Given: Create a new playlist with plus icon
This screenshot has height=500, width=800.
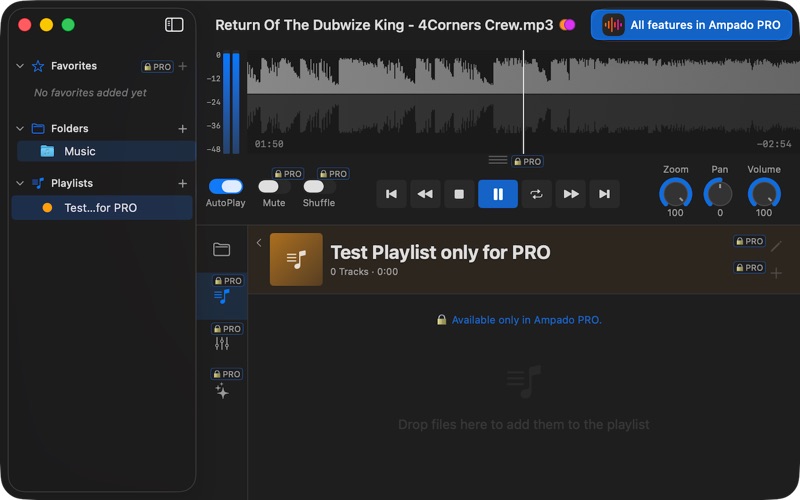Looking at the screenshot, I should pyautogui.click(x=183, y=183).
